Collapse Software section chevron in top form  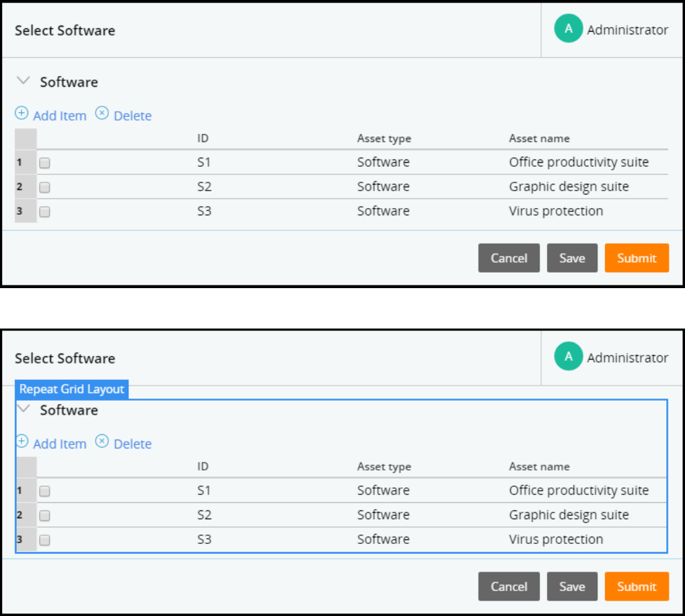pyautogui.click(x=24, y=81)
